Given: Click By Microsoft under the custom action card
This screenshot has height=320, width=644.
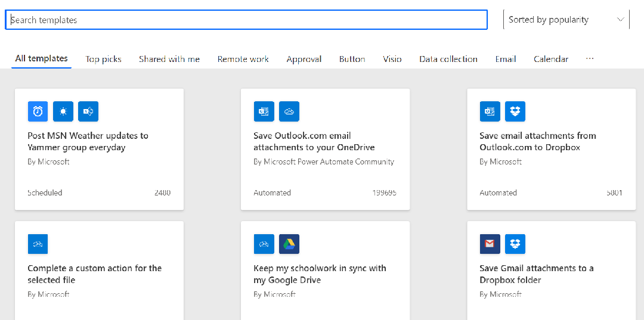Looking at the screenshot, I should pyautogui.click(x=48, y=294).
